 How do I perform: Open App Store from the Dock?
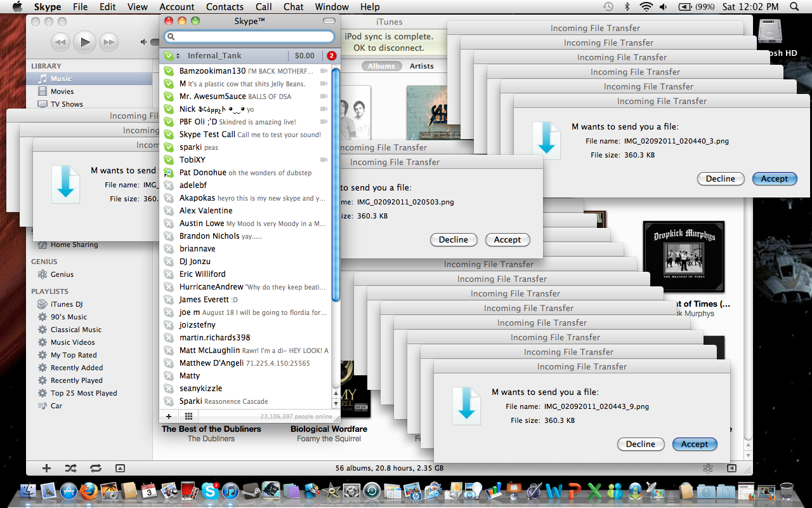click(69, 491)
